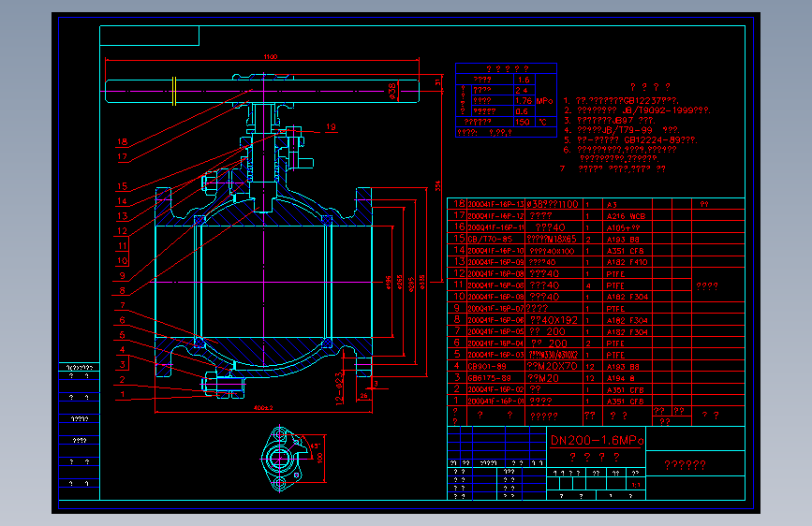
Task: Select balloon number 18 on the left
Action: pyautogui.click(x=122, y=141)
